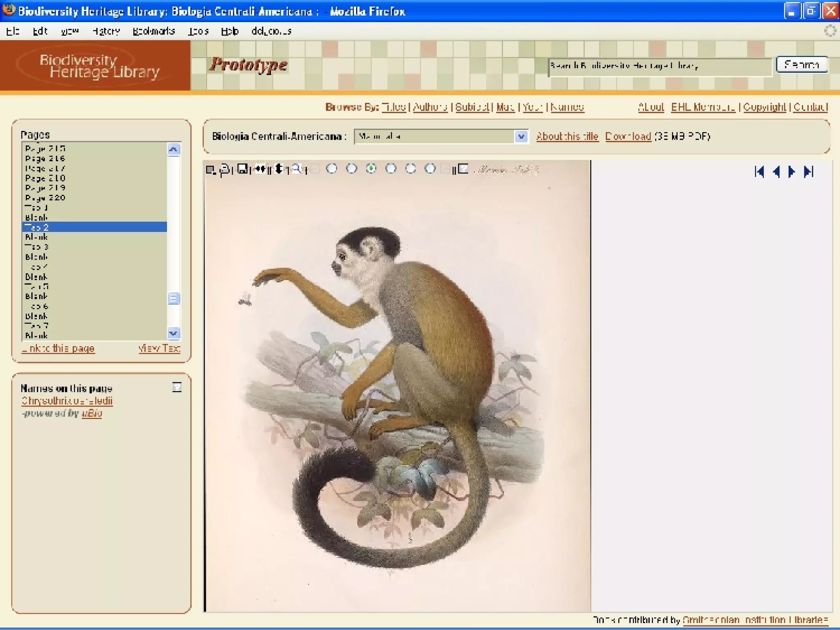Jump to last page arrow

tap(808, 171)
